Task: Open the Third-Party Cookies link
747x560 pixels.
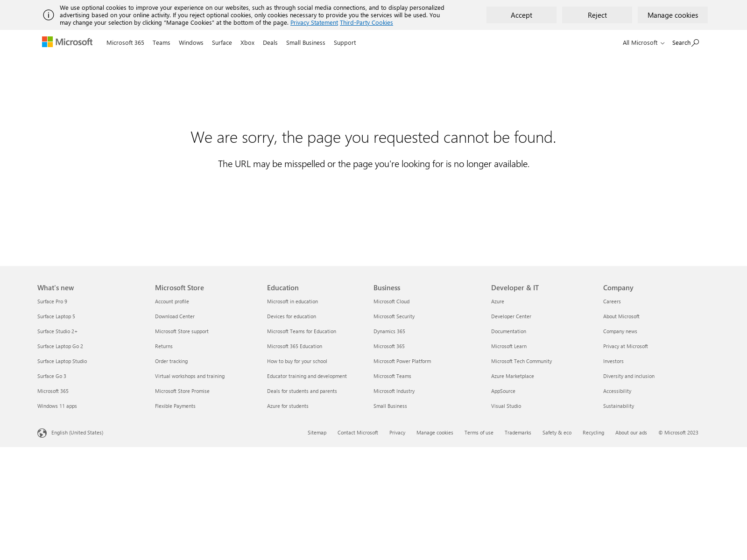Action: coord(366,22)
